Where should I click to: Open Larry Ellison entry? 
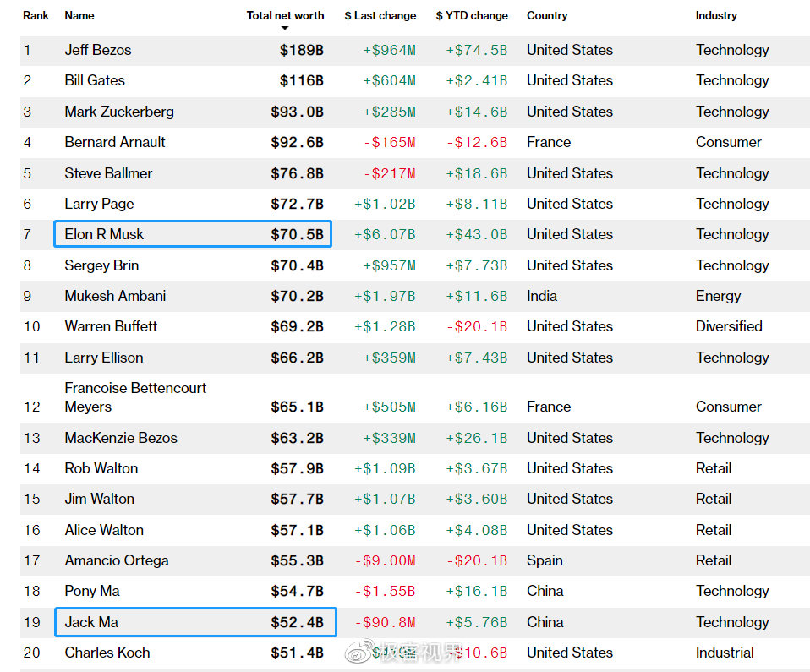point(104,358)
